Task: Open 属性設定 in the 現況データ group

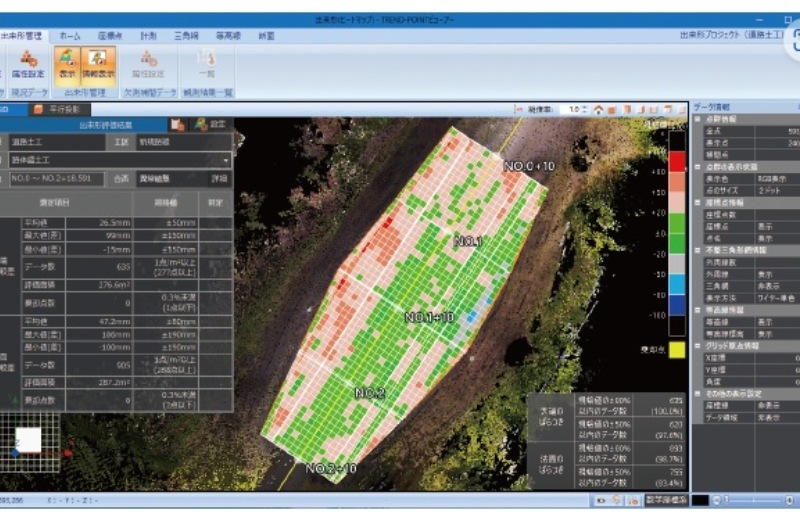Action: tap(28, 64)
